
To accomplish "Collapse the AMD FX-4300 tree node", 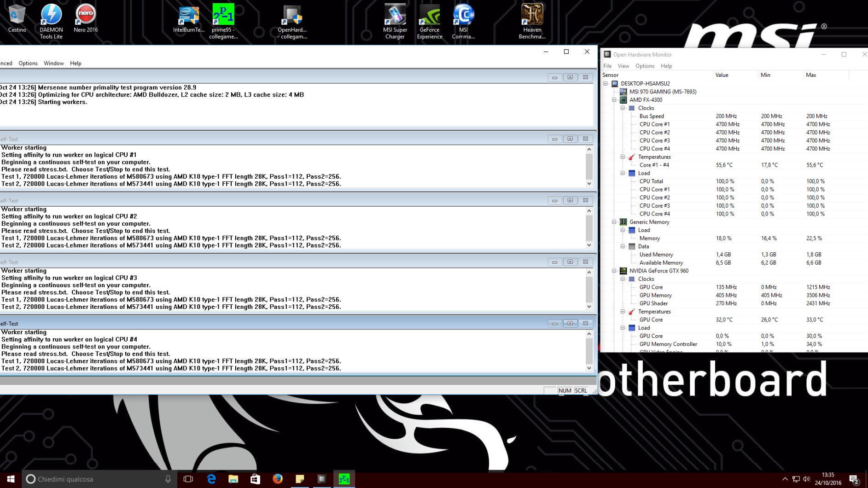I will 614,100.
